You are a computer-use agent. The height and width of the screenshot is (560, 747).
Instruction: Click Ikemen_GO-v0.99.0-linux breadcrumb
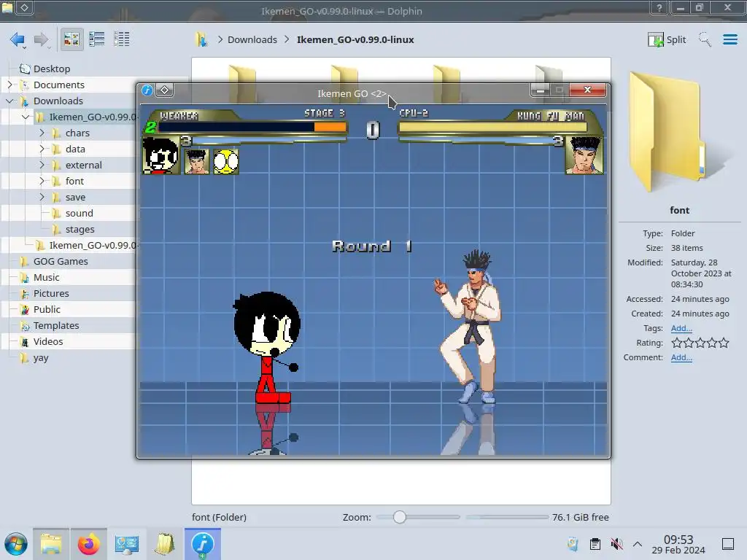[355, 39]
